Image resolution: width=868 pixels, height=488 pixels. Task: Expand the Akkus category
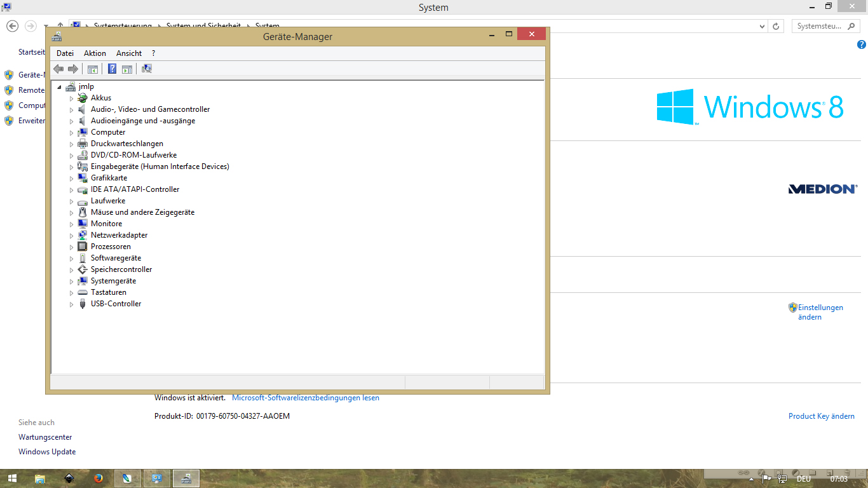point(72,98)
